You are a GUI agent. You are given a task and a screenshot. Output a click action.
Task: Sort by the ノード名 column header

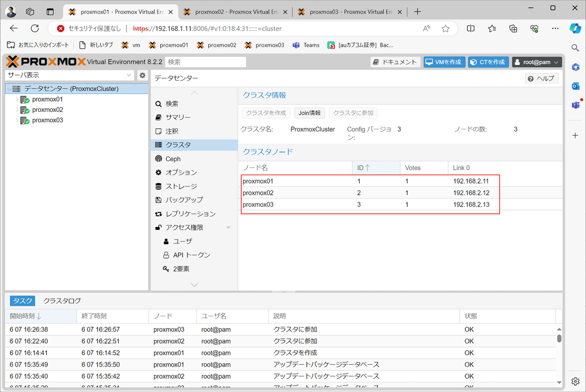[x=296, y=168]
